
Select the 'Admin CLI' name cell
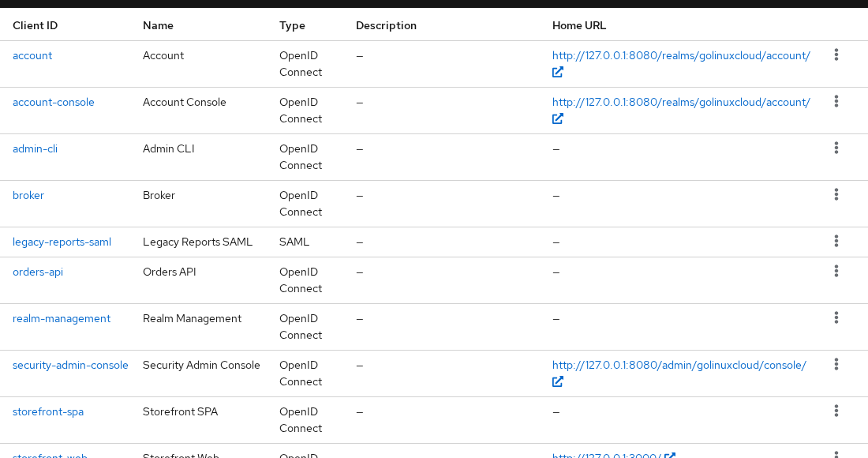tap(168, 148)
